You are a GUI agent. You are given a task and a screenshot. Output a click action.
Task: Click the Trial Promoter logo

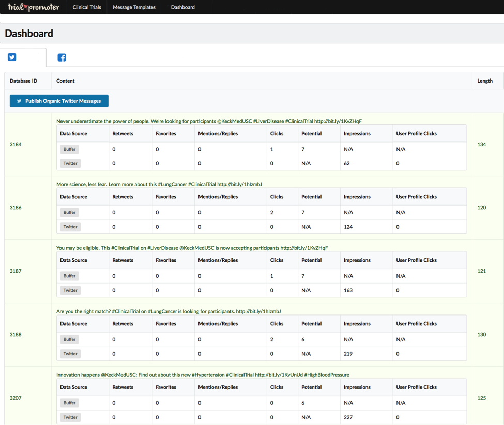(x=33, y=7)
